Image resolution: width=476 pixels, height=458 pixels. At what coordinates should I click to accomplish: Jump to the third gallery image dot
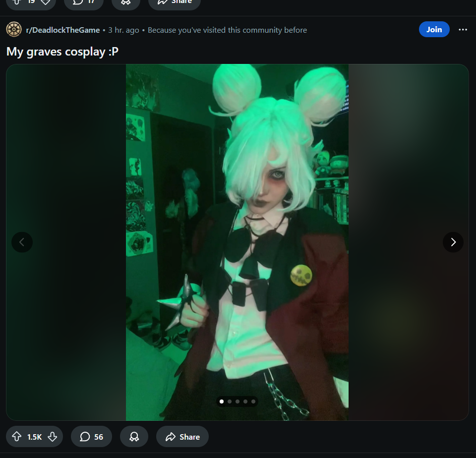pyautogui.click(x=238, y=401)
